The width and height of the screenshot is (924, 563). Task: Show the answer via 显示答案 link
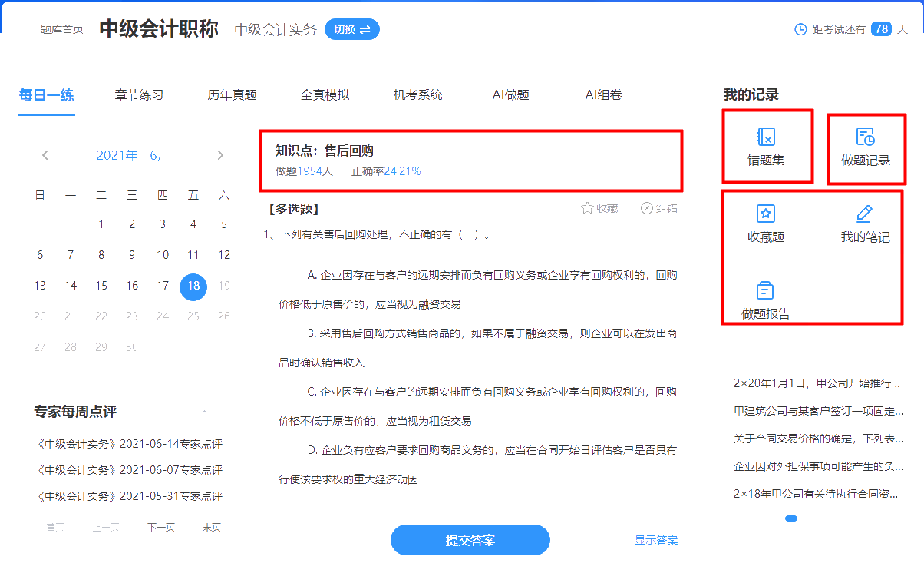(x=657, y=541)
